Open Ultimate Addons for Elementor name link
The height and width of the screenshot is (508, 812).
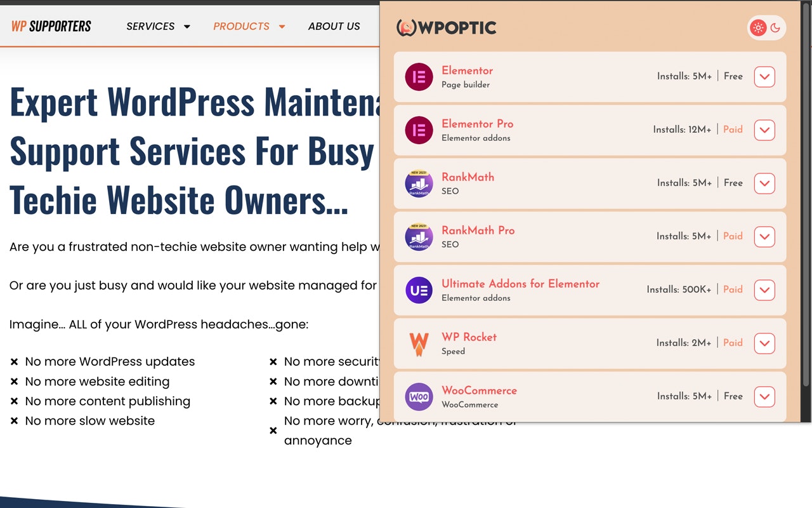click(520, 284)
